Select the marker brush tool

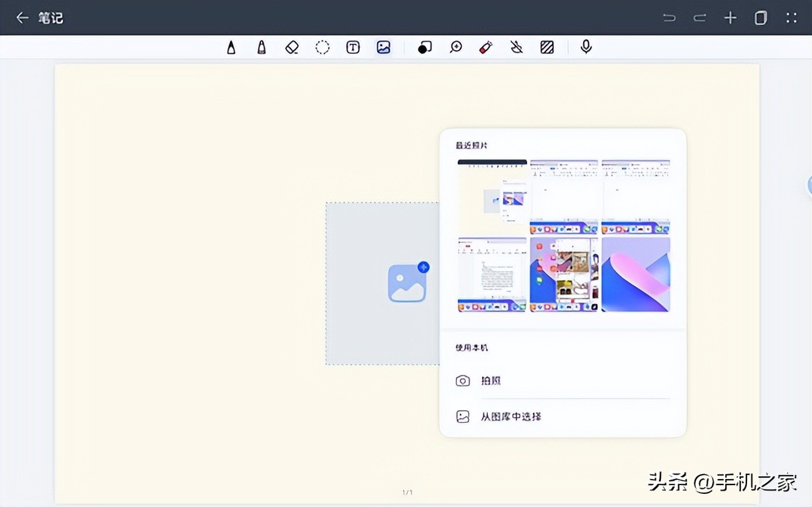pos(261,47)
